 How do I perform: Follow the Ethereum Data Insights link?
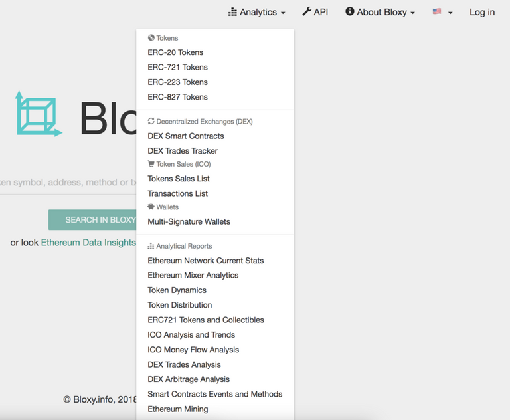point(88,243)
